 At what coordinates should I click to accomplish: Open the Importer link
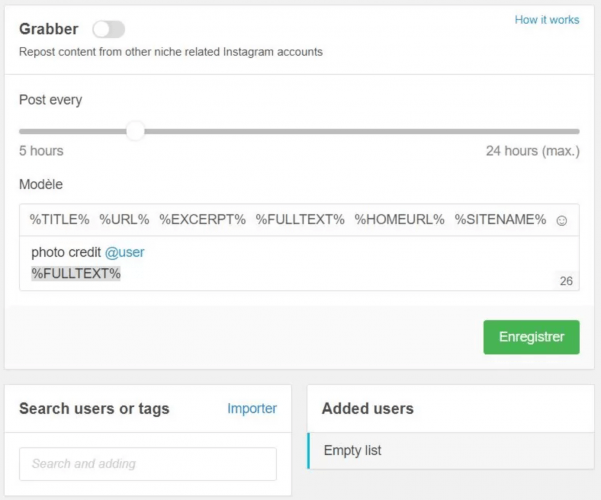coord(252,408)
